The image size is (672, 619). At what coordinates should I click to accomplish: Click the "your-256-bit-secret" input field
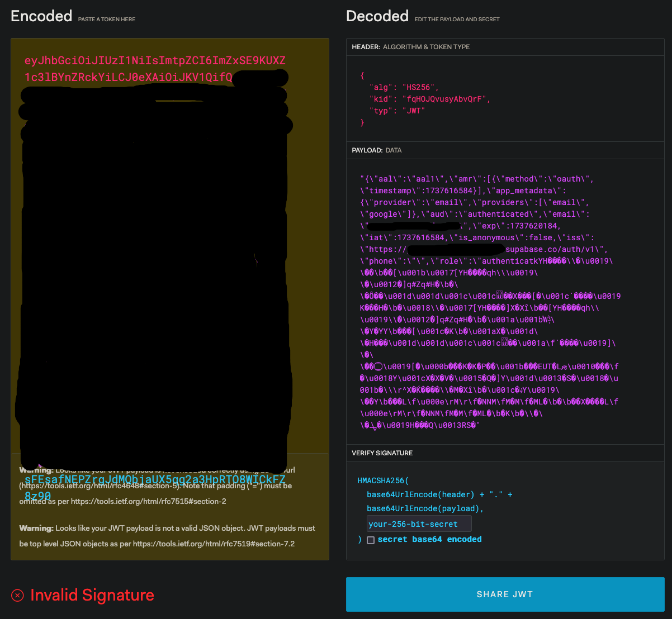[x=419, y=523]
